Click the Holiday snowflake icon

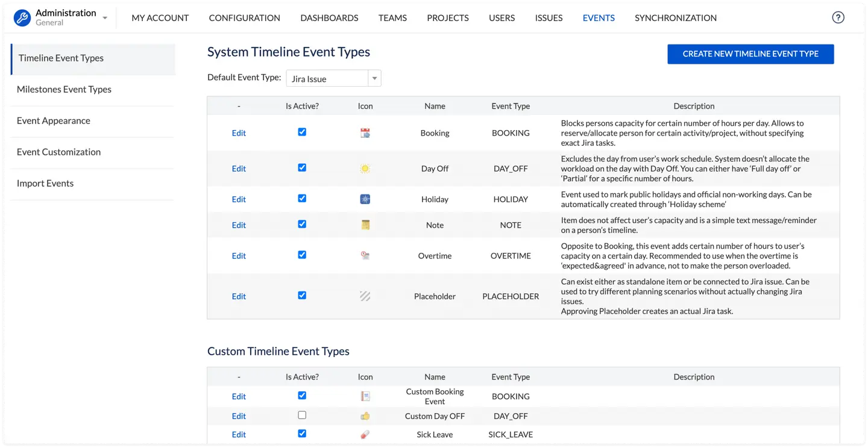click(365, 199)
